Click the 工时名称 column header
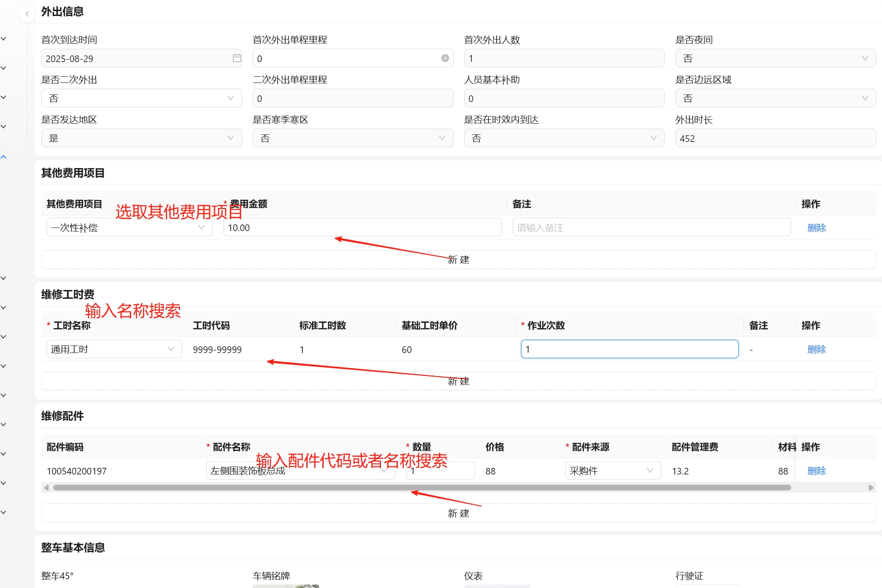Image resolution: width=882 pixels, height=588 pixels. point(71,325)
